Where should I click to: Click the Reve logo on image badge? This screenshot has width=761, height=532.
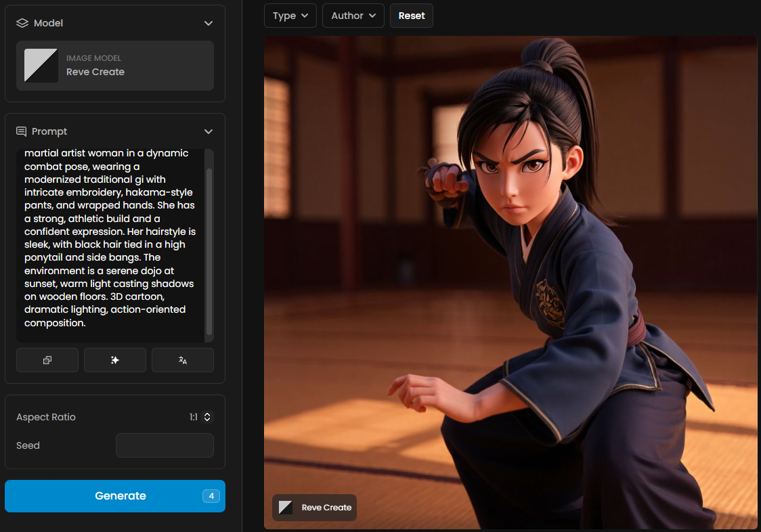point(286,508)
